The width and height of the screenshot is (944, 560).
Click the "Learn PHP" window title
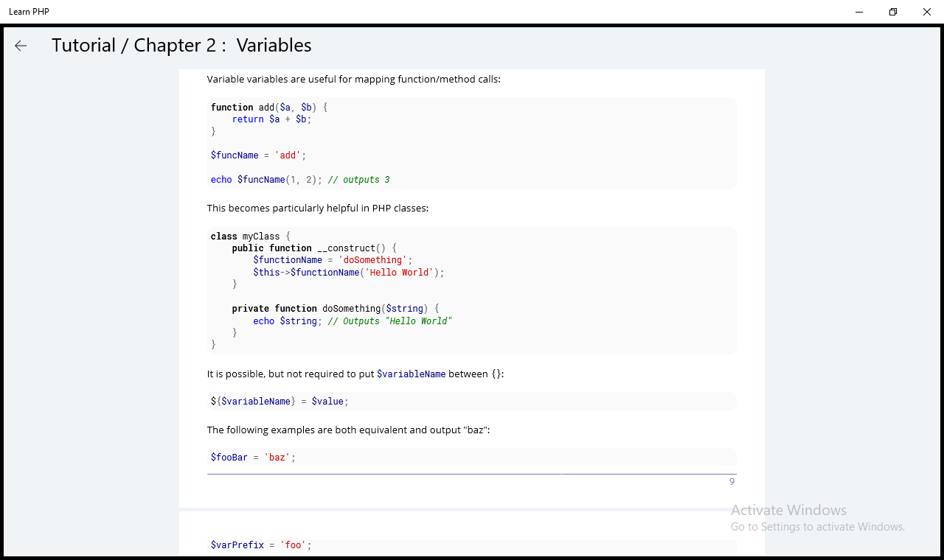(x=29, y=12)
